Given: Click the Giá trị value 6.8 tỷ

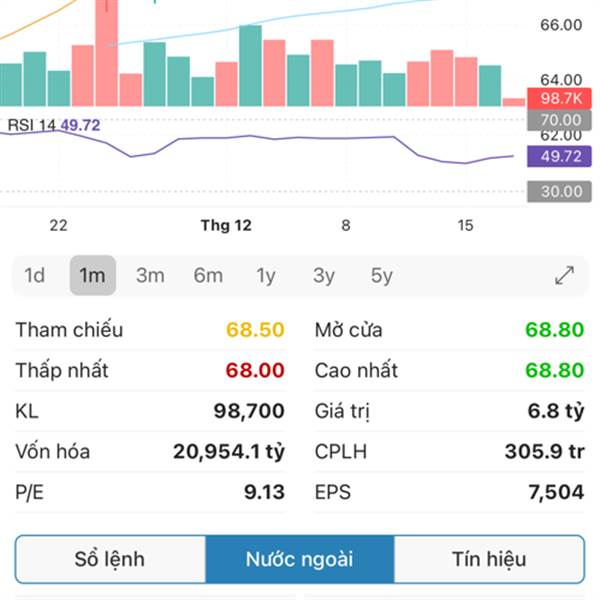Looking at the screenshot, I should (556, 411).
